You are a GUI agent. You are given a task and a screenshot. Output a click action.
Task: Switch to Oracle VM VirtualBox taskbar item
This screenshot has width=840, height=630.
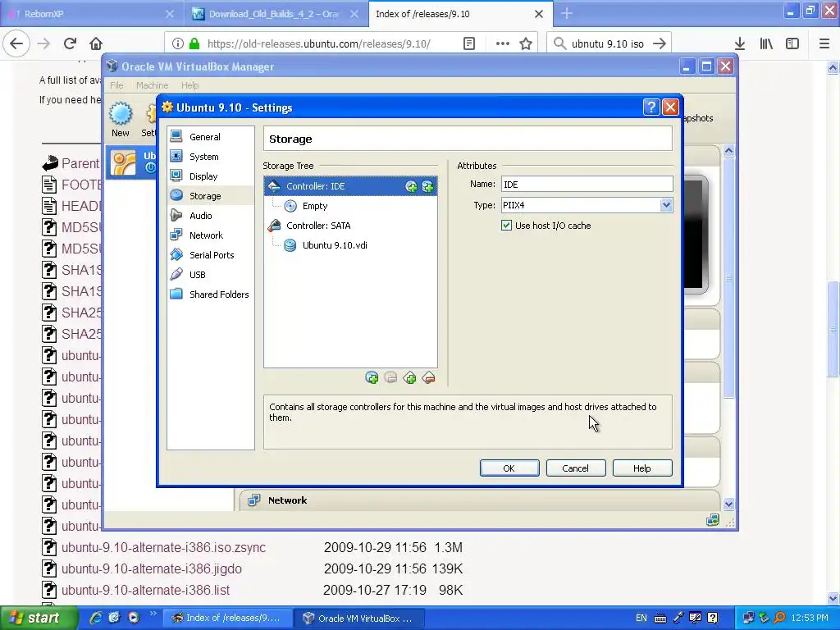click(x=359, y=619)
